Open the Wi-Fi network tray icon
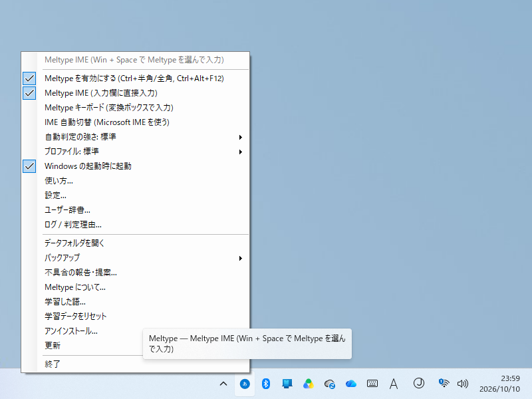The width and height of the screenshot is (532, 399). click(x=444, y=383)
